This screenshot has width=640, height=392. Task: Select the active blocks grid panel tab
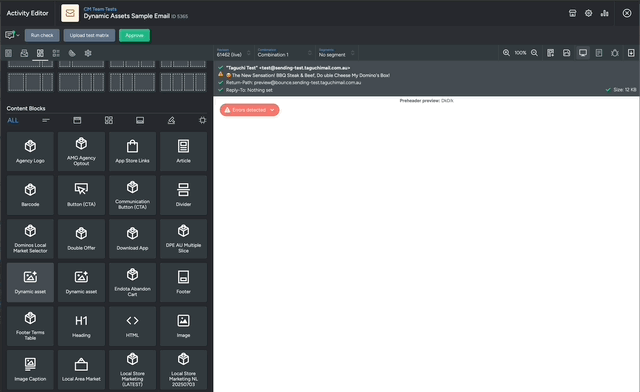pyautogui.click(x=40, y=53)
